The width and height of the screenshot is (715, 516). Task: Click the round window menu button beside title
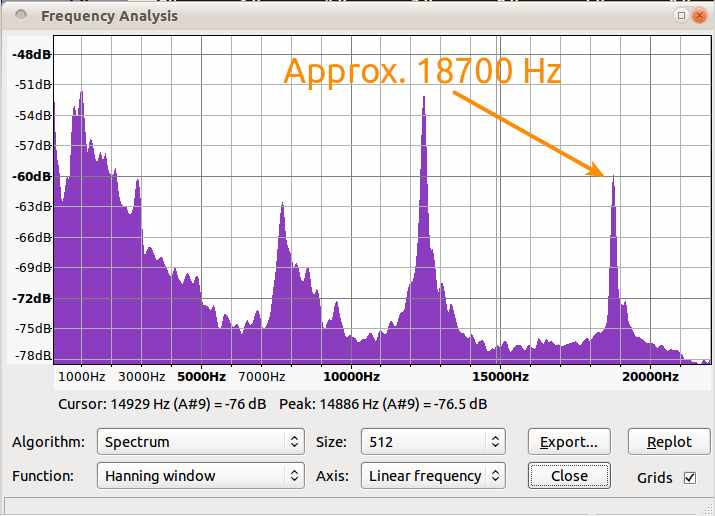pyautogui.click(x=21, y=15)
